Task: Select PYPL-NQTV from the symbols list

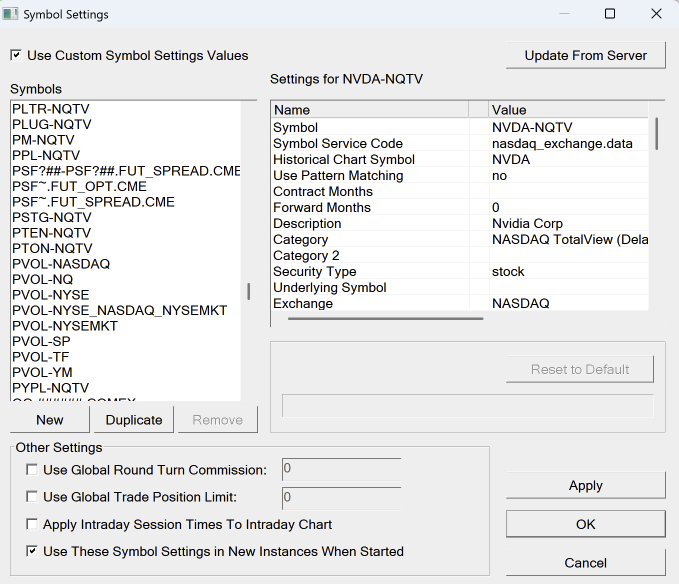Action: pos(50,388)
